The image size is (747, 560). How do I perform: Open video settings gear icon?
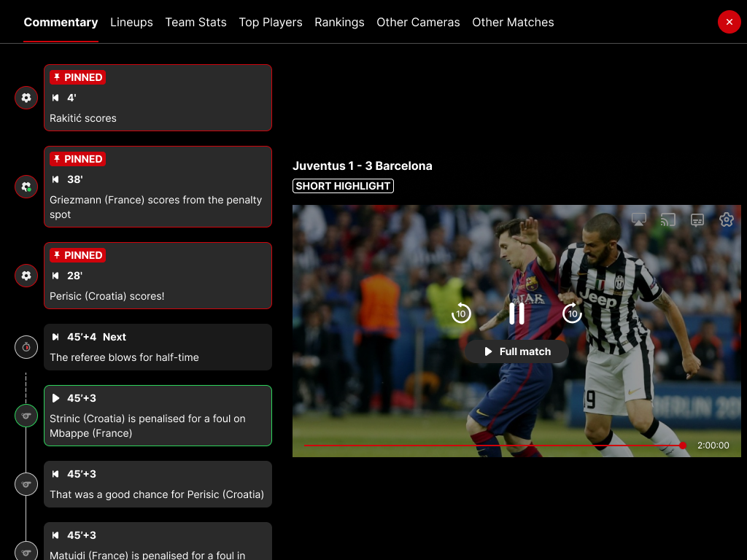727,219
